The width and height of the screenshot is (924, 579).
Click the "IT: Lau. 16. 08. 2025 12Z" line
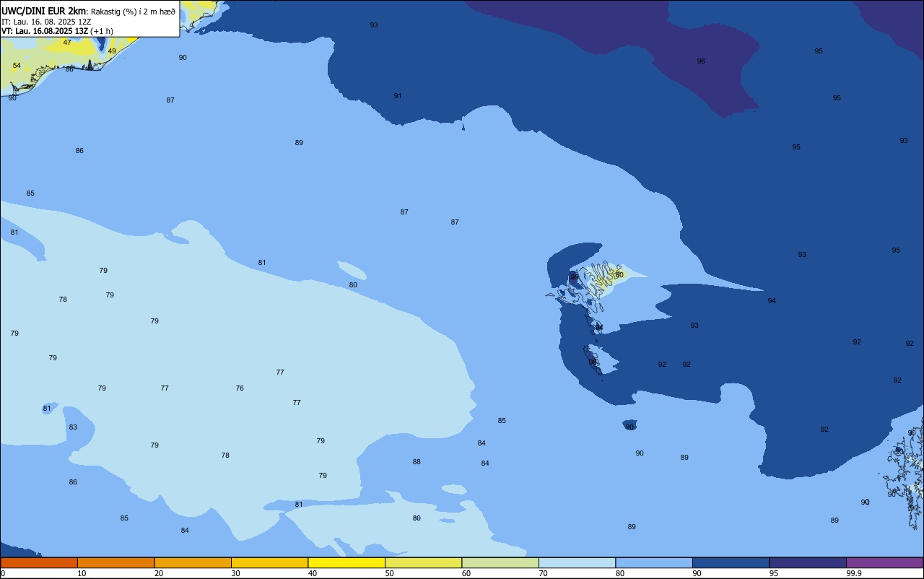point(46,22)
